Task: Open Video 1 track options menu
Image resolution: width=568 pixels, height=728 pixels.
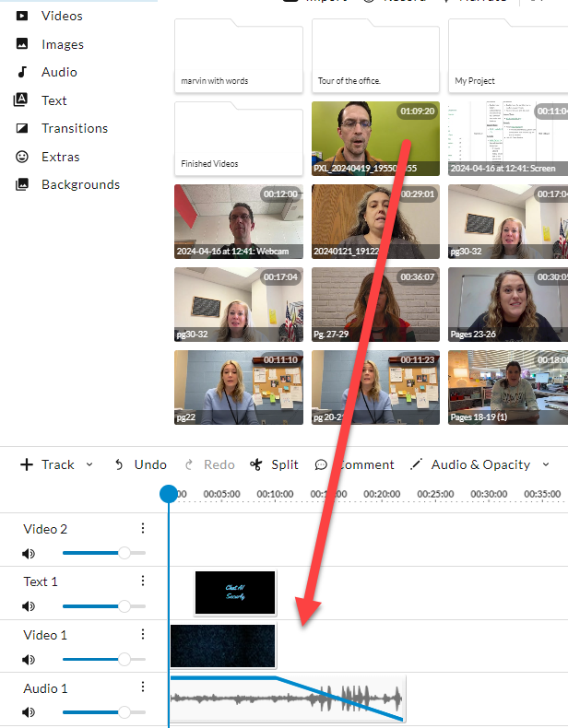Action: coord(143,634)
